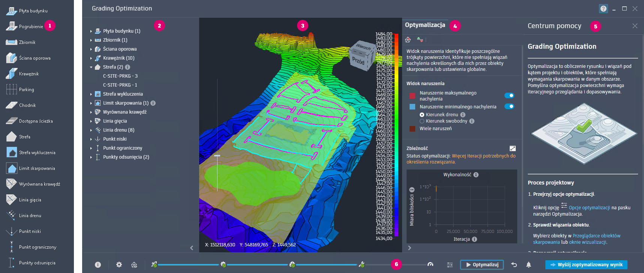Image resolution: width=644 pixels, height=273 pixels.
Task: Expand the Płyta budynku (1) tree node
Action: pyautogui.click(x=91, y=31)
